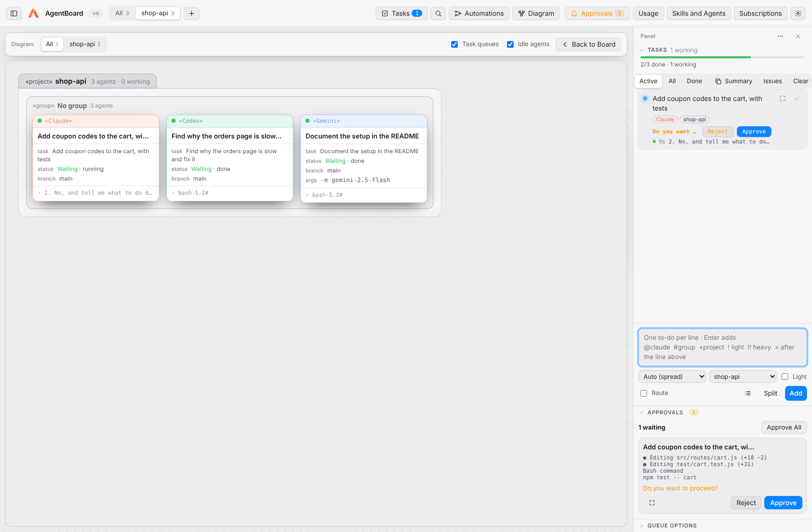Screen dimensions: 812x532
Task: Open the Tasks button in the top bar
Action: pyautogui.click(x=401, y=13)
